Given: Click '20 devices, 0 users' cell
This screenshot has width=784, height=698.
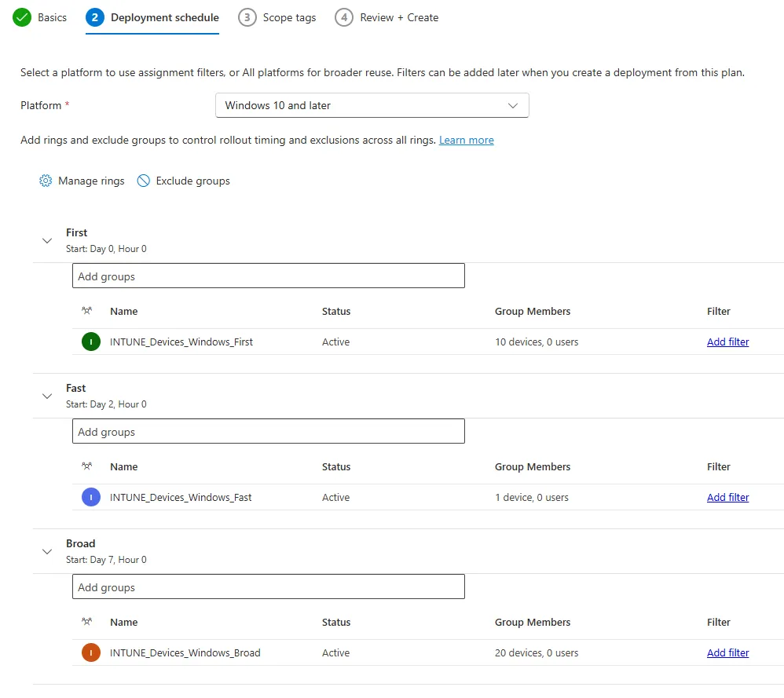Looking at the screenshot, I should click(537, 652).
